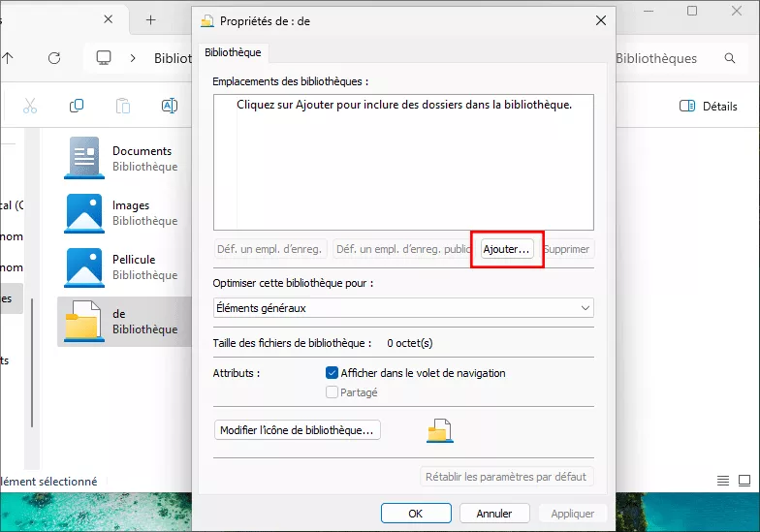Click 'Taille des fichiers de bibliothèque' label
The width and height of the screenshot is (760, 532).
tap(293, 343)
